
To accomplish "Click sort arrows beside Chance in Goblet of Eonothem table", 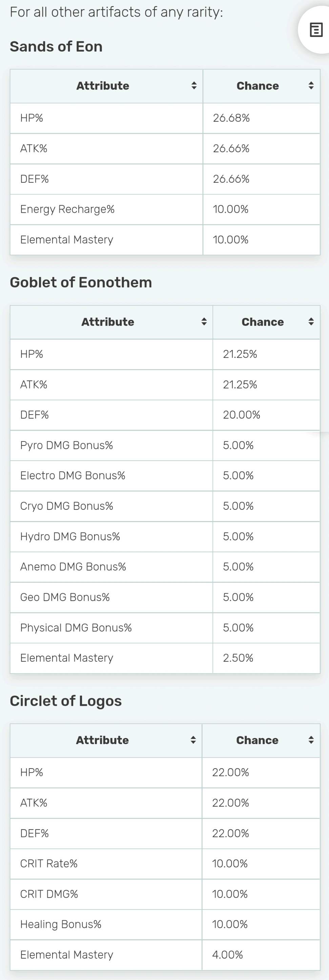I will (311, 322).
